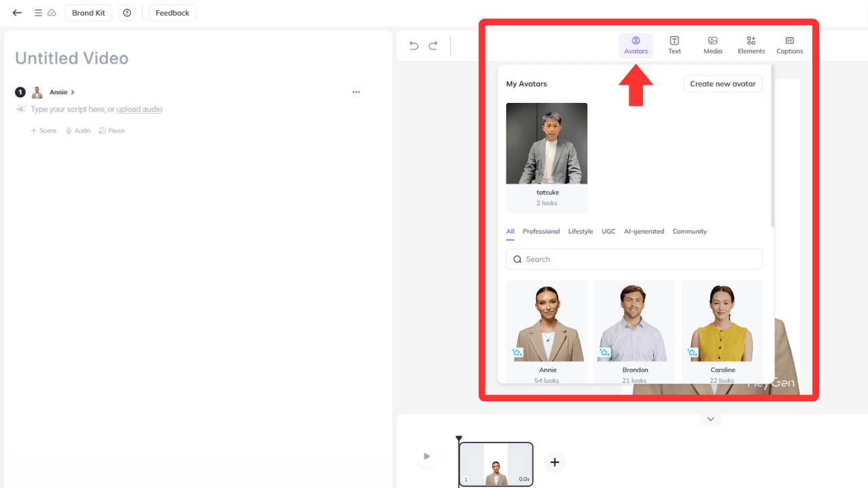Open the Brand Kit
The image size is (868, 488).
pyautogui.click(x=89, y=13)
